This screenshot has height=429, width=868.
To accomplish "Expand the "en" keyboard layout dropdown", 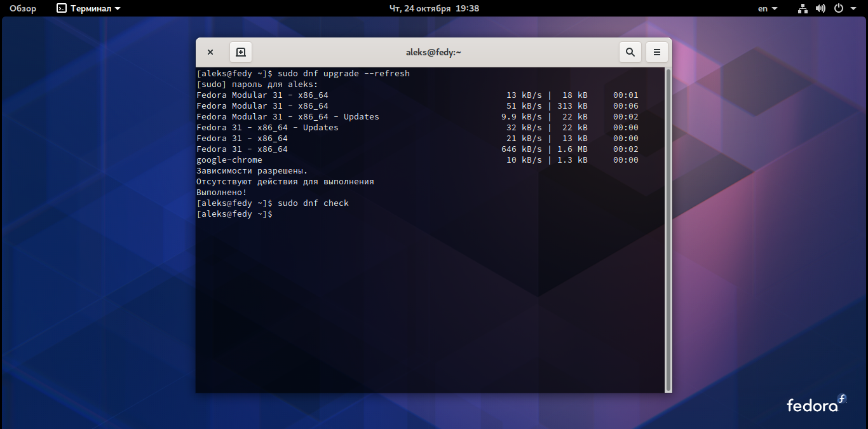I will (x=767, y=8).
